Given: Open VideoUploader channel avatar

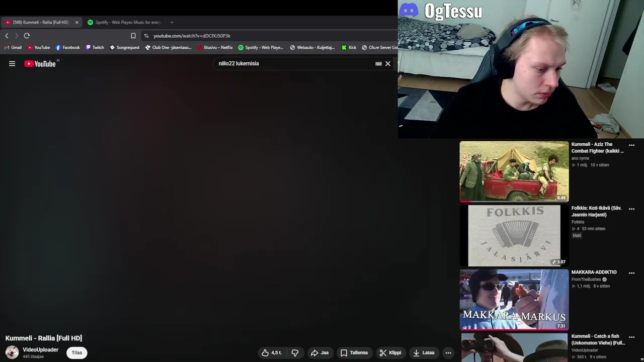Looking at the screenshot, I should pos(12,352).
